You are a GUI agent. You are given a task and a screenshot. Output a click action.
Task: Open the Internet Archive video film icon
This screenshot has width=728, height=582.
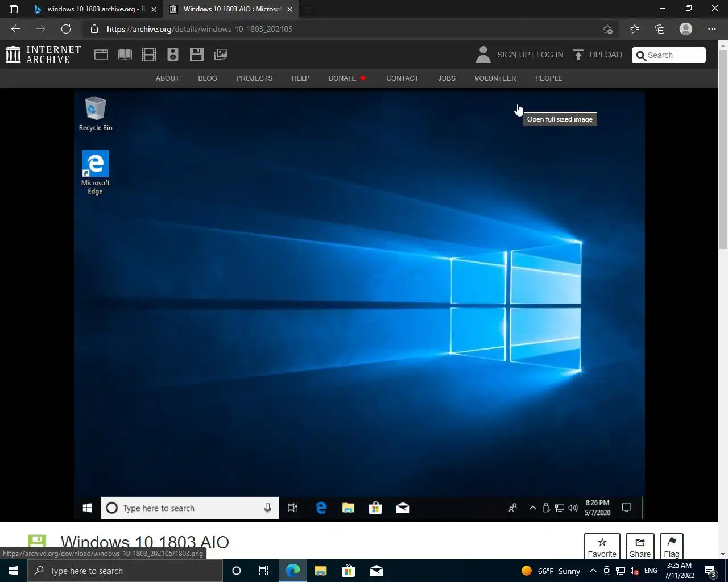click(x=149, y=55)
